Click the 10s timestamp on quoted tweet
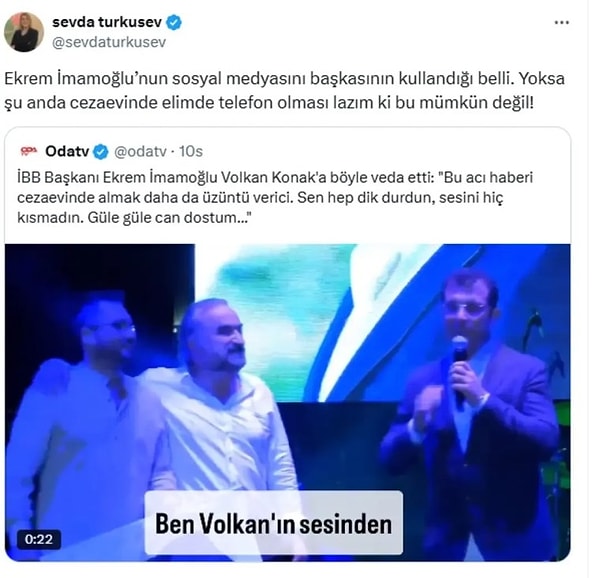The height and width of the screenshot is (578, 600). pyautogui.click(x=191, y=152)
